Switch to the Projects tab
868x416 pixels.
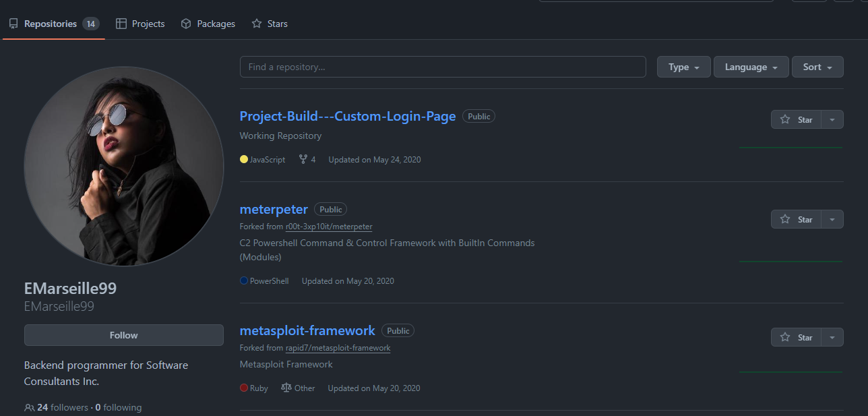coord(140,24)
